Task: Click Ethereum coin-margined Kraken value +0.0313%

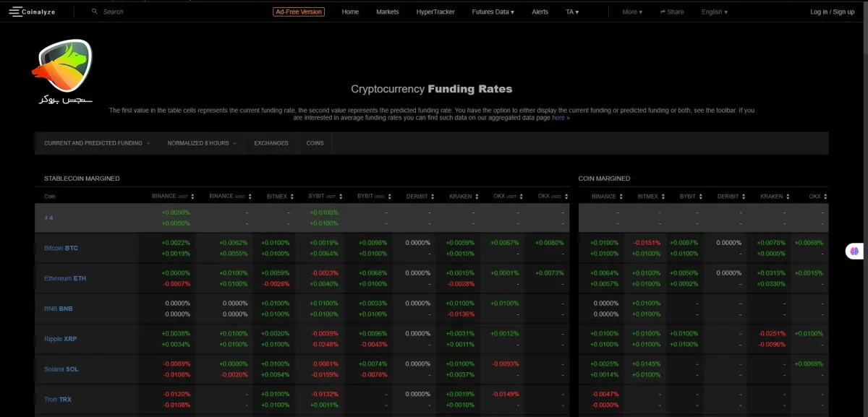Action: [772, 273]
